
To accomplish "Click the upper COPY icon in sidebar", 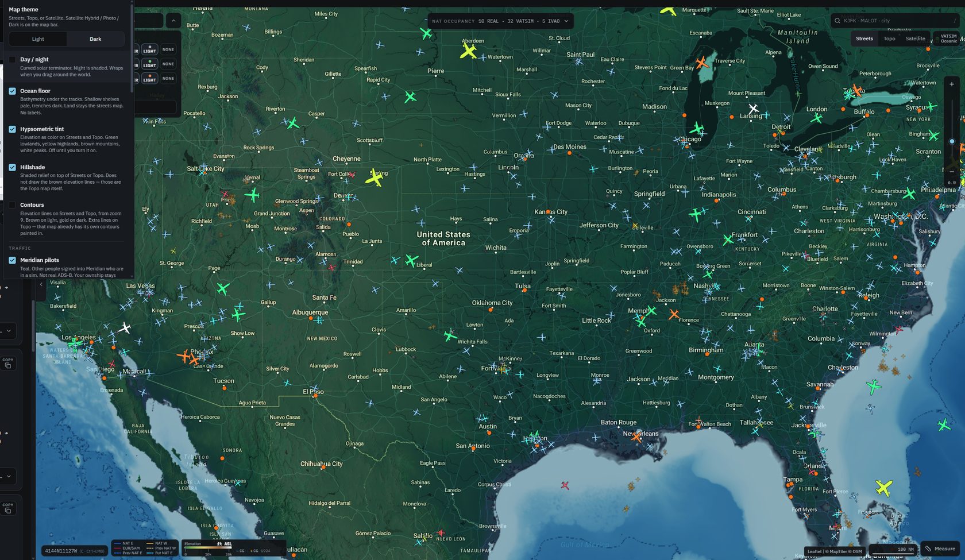I will point(7,363).
